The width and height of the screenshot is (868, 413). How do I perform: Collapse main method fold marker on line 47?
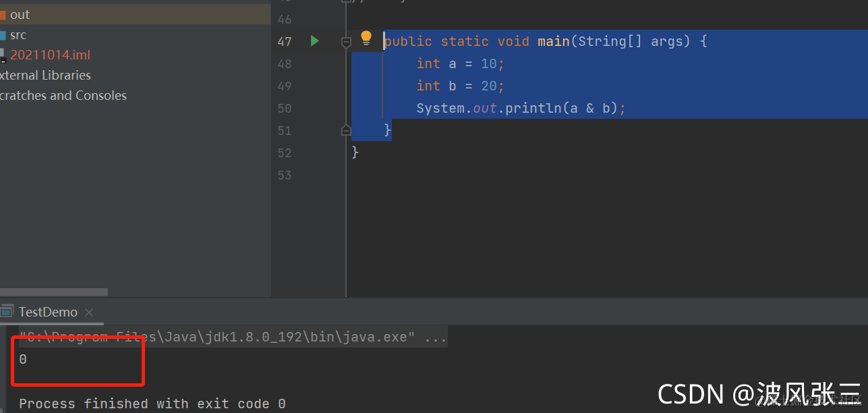click(346, 42)
